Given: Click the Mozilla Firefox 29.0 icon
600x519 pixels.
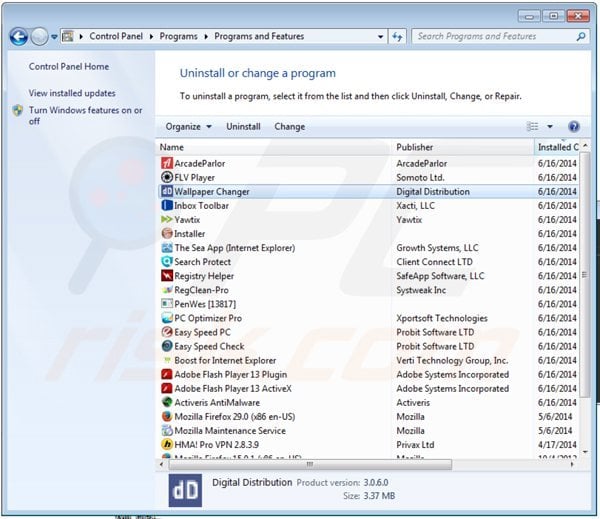Looking at the screenshot, I should pos(167,416).
